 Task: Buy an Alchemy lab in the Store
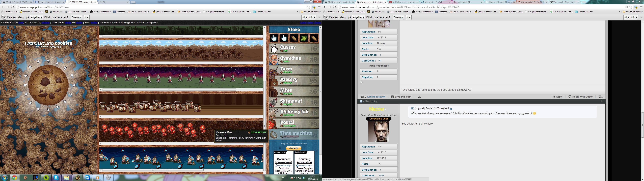pos(294,113)
